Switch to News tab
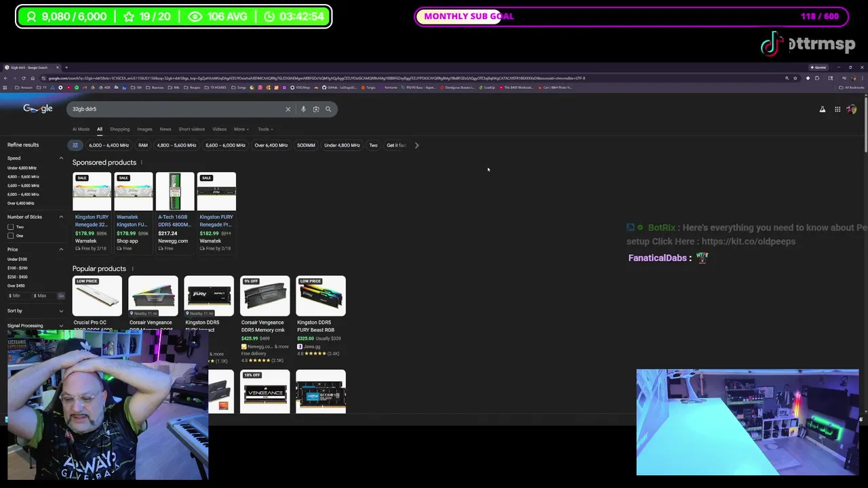The width and height of the screenshot is (868, 488). (165, 129)
